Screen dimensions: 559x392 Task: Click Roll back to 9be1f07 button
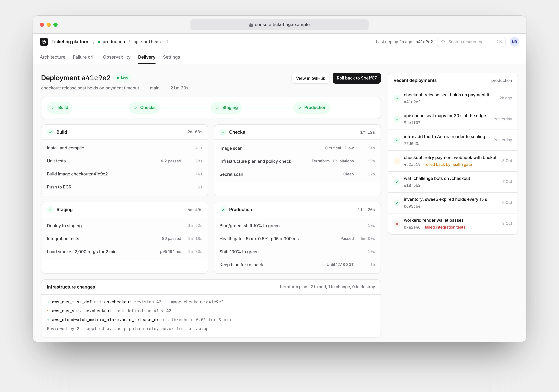pos(356,78)
